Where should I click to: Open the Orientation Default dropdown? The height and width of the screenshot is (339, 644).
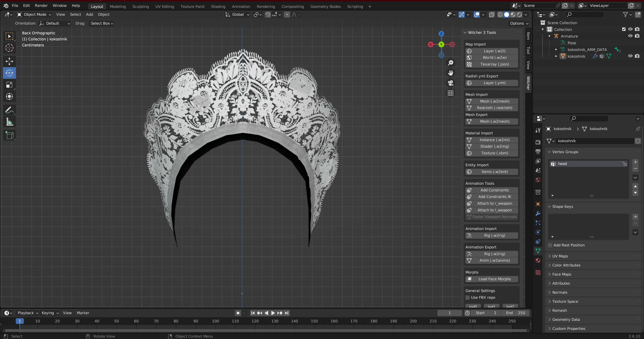[x=55, y=23]
